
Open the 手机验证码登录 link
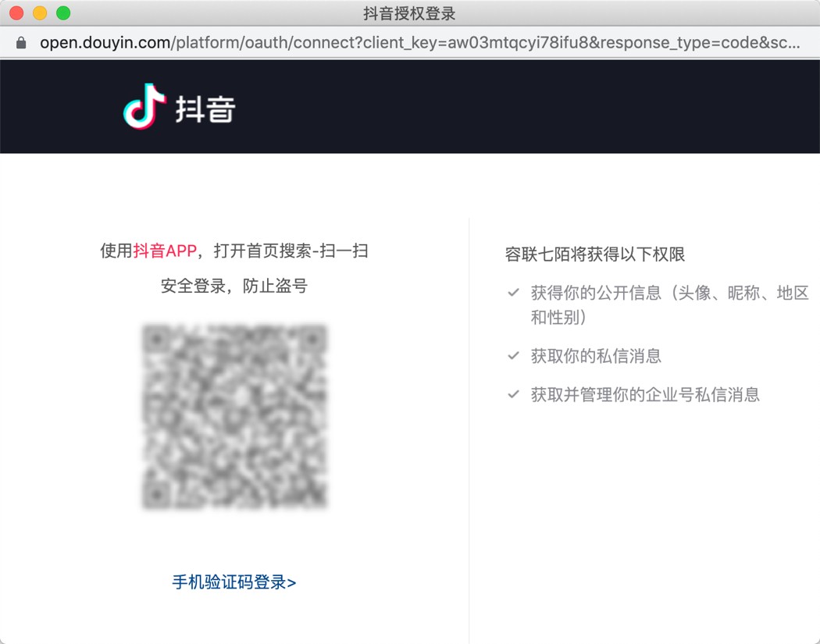(234, 582)
